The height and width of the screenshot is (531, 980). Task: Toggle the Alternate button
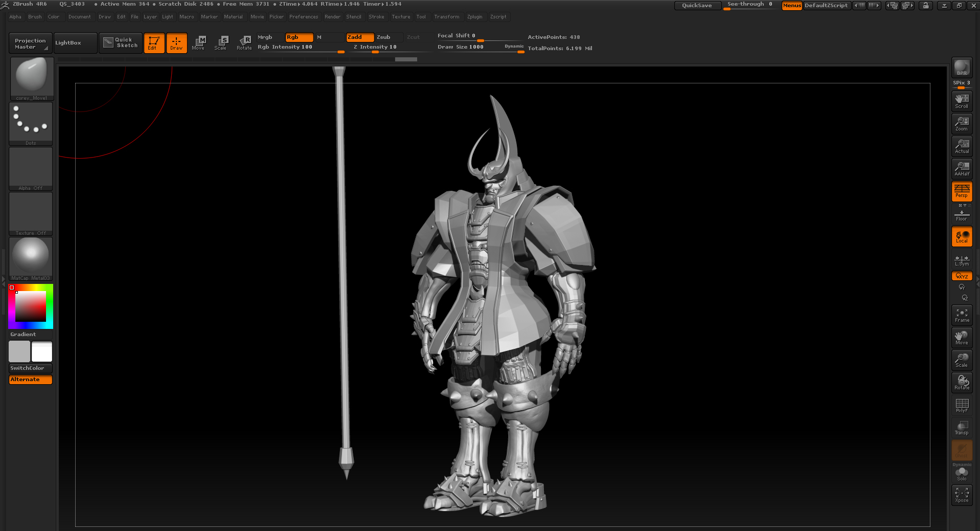pos(31,380)
